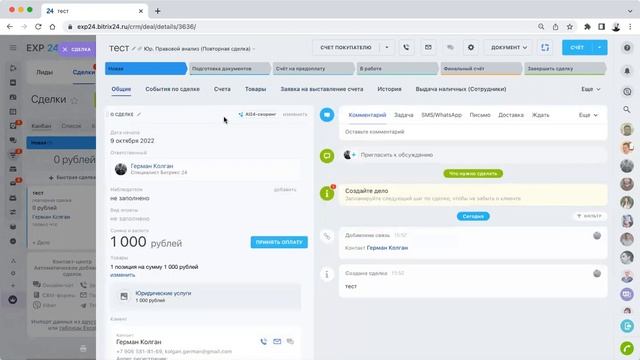Click browser extensions puzzle icon
The image size is (640, 360).
[x=587, y=27]
